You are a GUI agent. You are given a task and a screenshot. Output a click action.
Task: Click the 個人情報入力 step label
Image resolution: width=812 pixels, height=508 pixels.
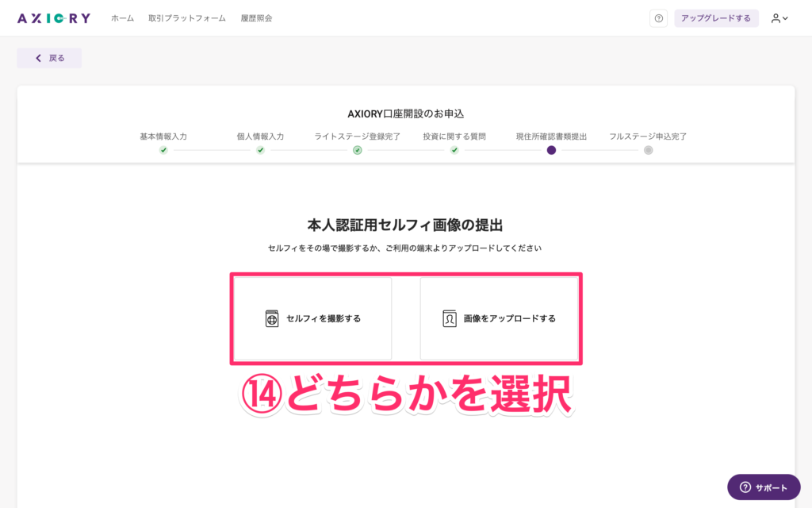[260, 137]
